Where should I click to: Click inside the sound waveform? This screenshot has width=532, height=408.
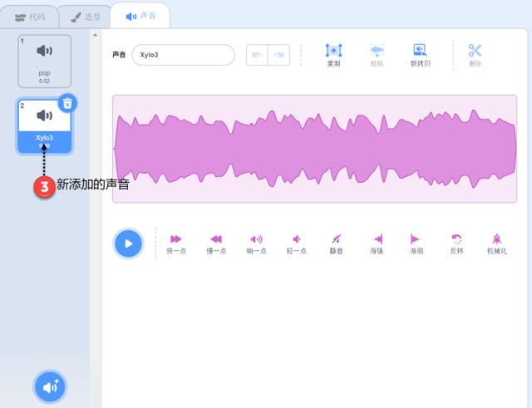[314, 149]
